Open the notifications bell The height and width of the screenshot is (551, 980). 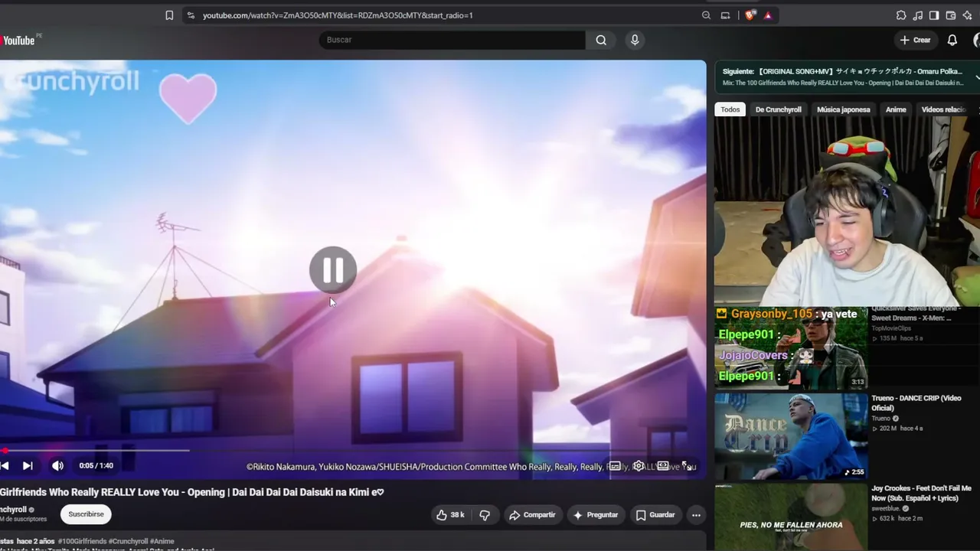point(952,40)
